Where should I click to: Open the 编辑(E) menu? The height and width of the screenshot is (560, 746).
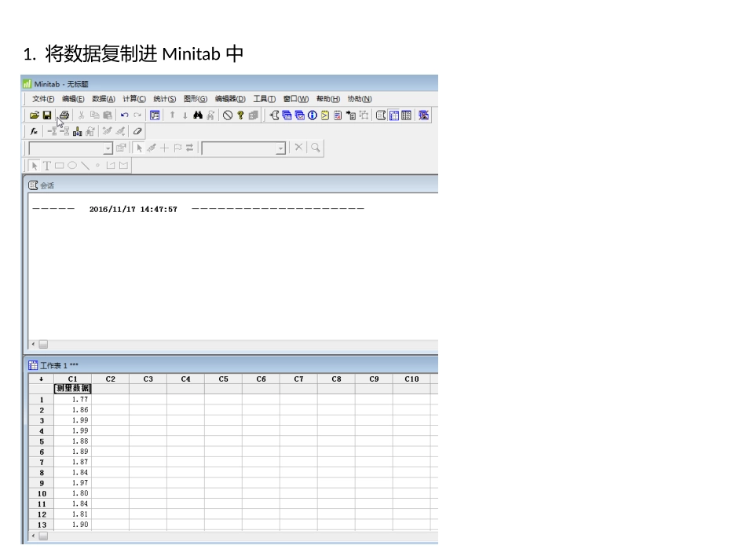click(73, 99)
